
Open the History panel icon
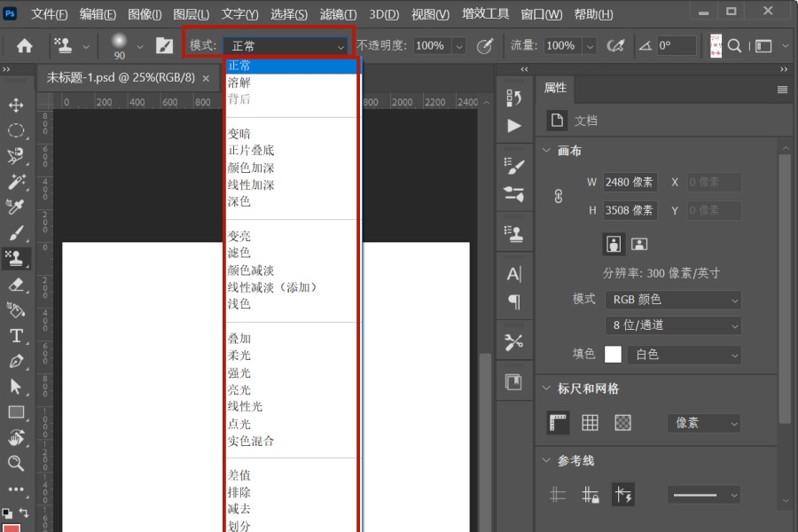pos(514,98)
